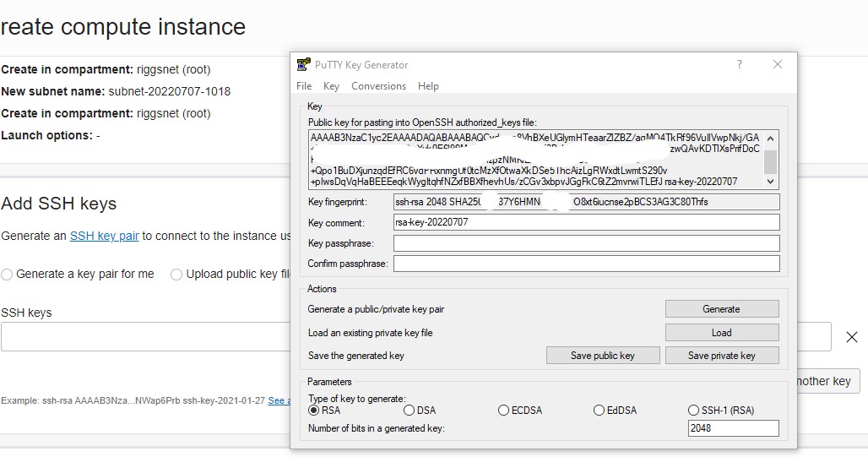Click the subnet-20220707-1018 text
868x457 pixels.
(x=170, y=91)
